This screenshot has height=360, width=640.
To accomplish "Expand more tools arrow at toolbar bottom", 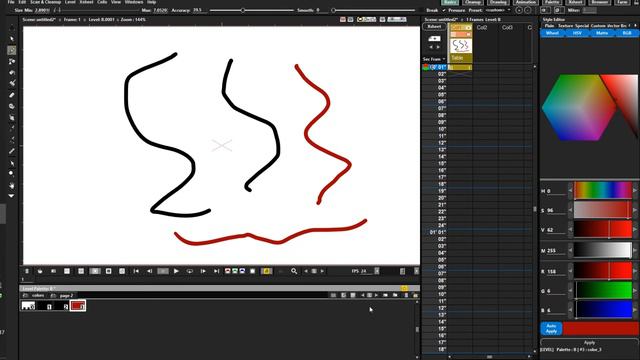I will click(x=11, y=196).
